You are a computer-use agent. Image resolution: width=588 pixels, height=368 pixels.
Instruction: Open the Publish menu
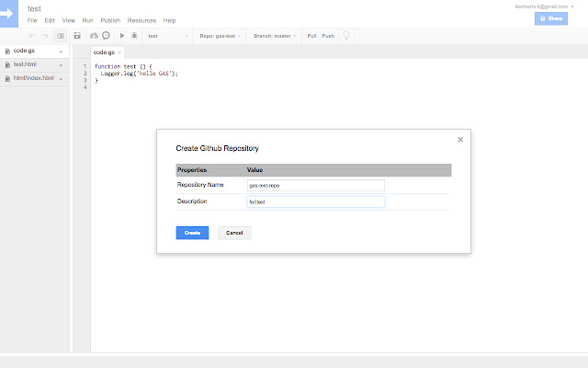point(109,20)
